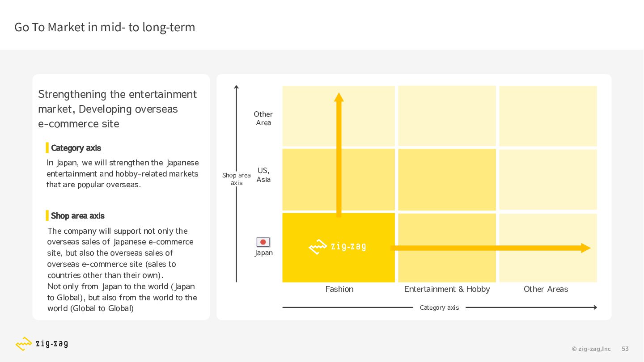Click the white zig-zag logo in Fashion cell

click(337, 247)
